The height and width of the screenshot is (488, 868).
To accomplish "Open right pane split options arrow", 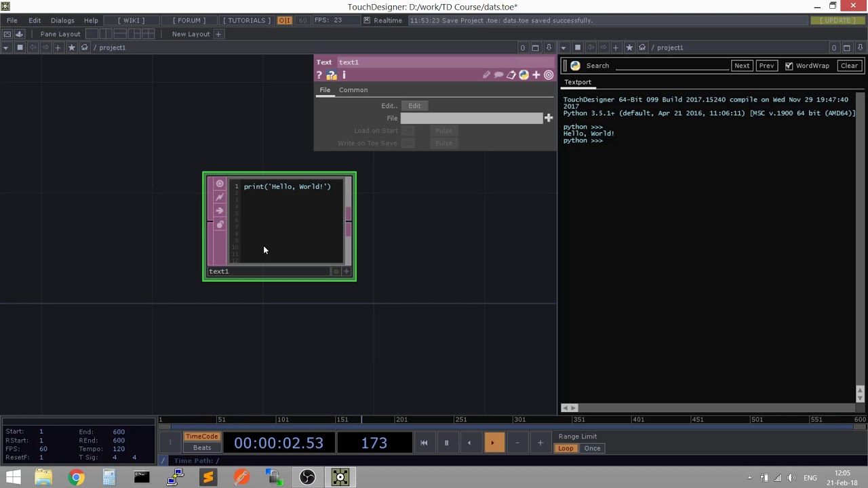I will click(x=860, y=47).
